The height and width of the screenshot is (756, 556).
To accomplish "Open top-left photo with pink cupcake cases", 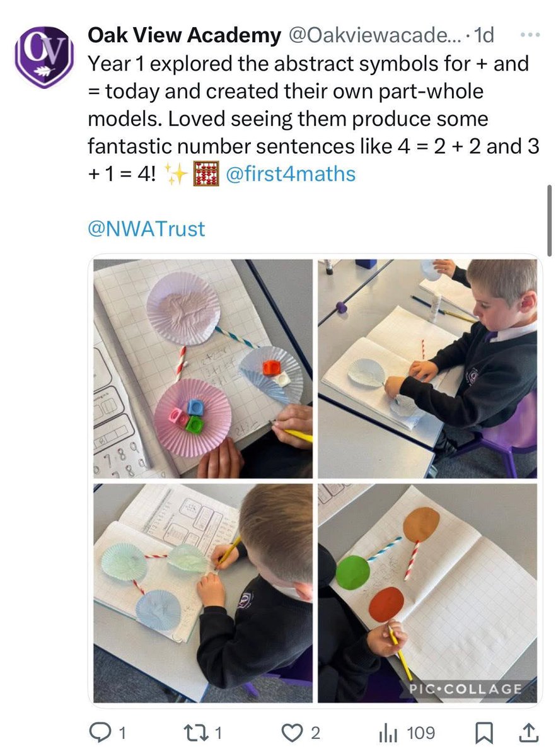I will pyautogui.click(x=203, y=369).
